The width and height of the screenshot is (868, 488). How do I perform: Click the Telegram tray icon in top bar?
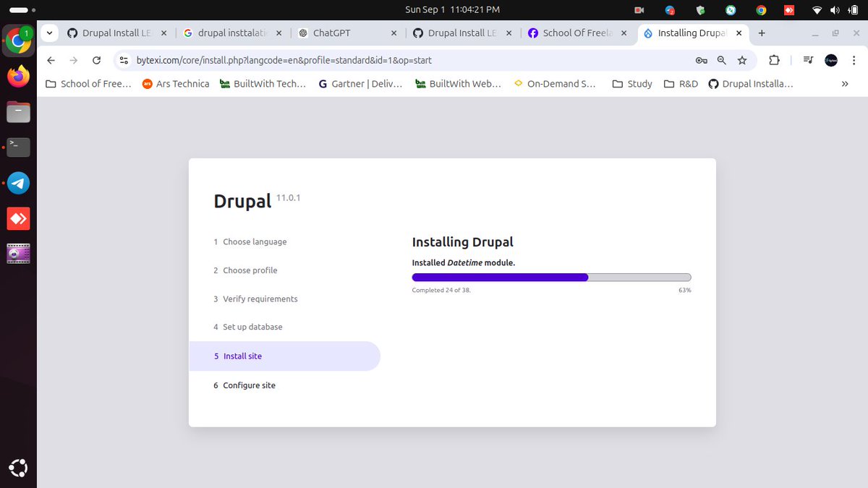[x=670, y=10]
